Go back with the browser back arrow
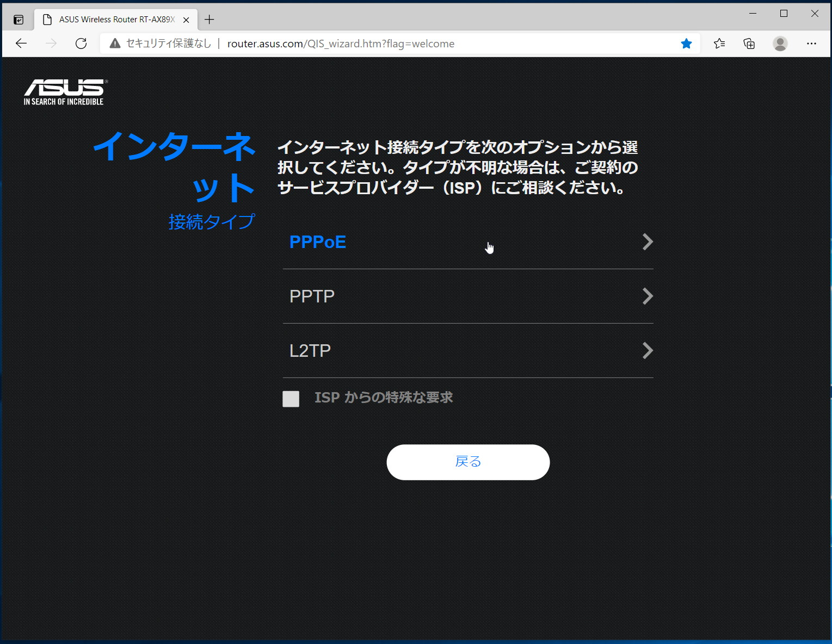The height and width of the screenshot is (644, 832). pos(21,44)
